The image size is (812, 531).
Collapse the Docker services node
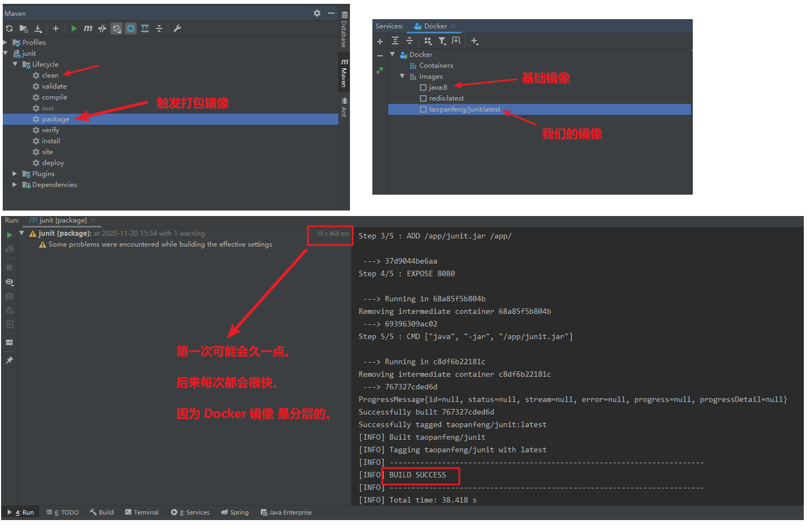(392, 54)
